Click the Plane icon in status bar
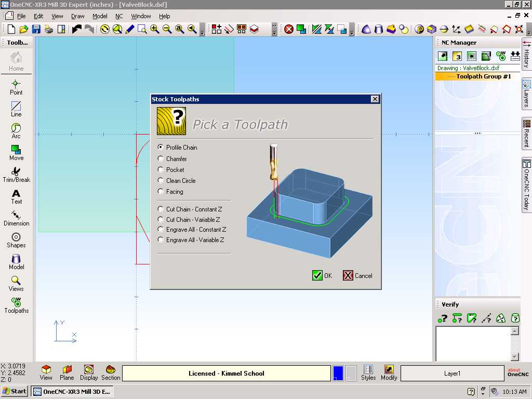This screenshot has width=532, height=399. pyautogui.click(x=67, y=373)
